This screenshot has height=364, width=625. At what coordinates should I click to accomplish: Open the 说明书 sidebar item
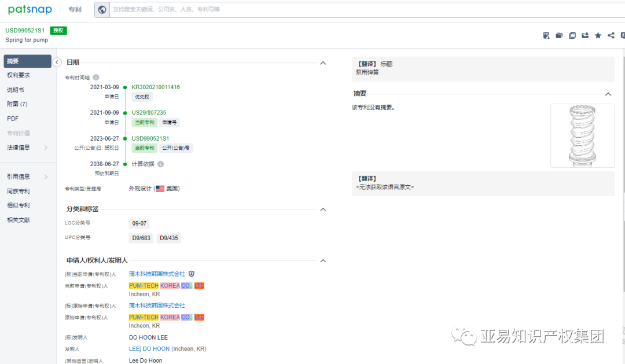tap(16, 90)
